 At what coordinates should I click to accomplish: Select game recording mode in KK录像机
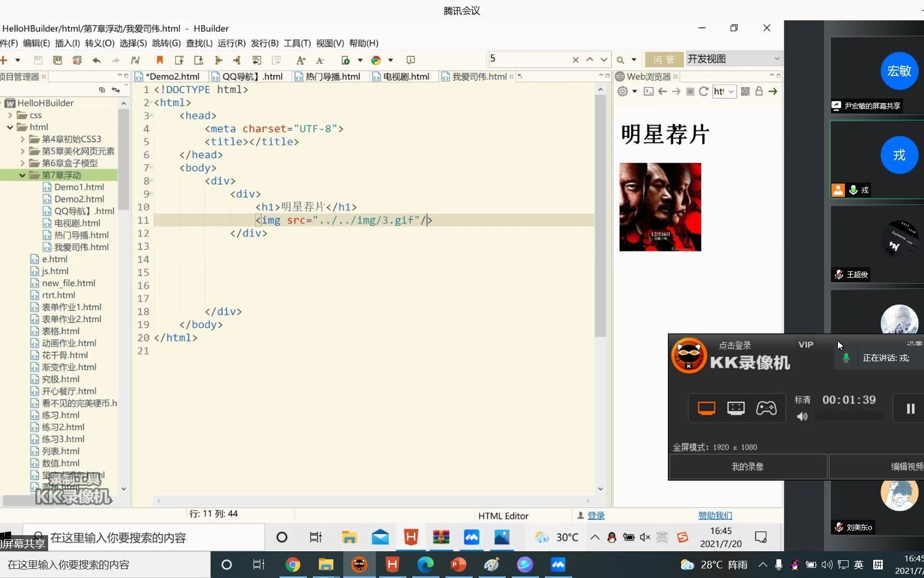pos(766,408)
